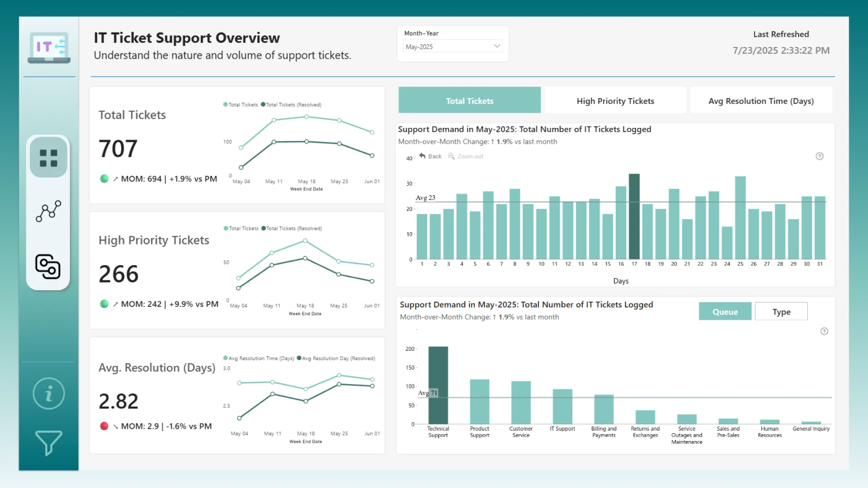
Task: Click 'MOM: 2.9 | -1.6% vs PM' text
Action: pos(166,426)
